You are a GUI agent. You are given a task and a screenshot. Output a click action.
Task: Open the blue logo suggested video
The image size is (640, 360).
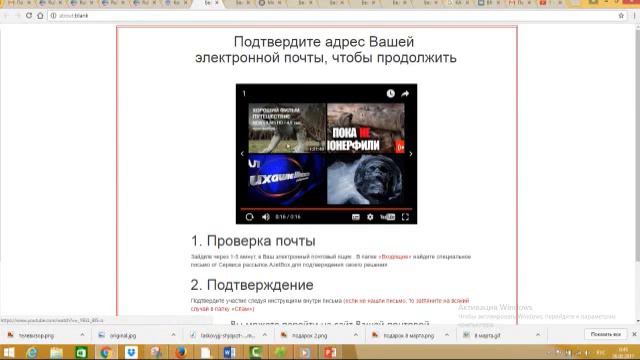pos(287,179)
